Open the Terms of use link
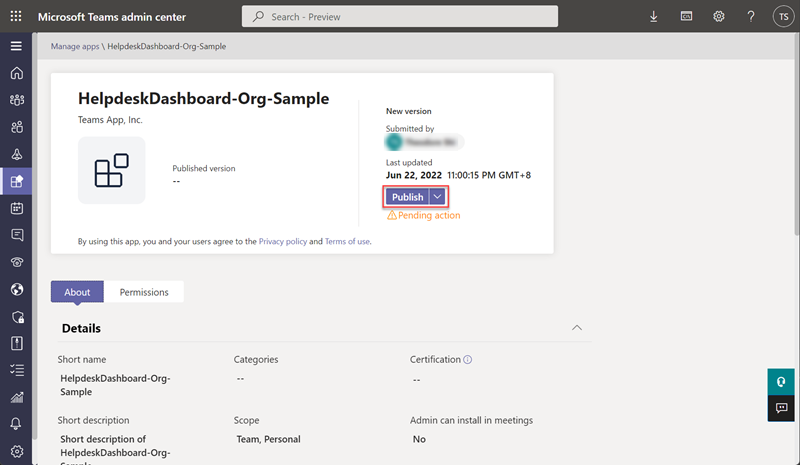Image resolution: width=800 pixels, height=465 pixels. [347, 241]
